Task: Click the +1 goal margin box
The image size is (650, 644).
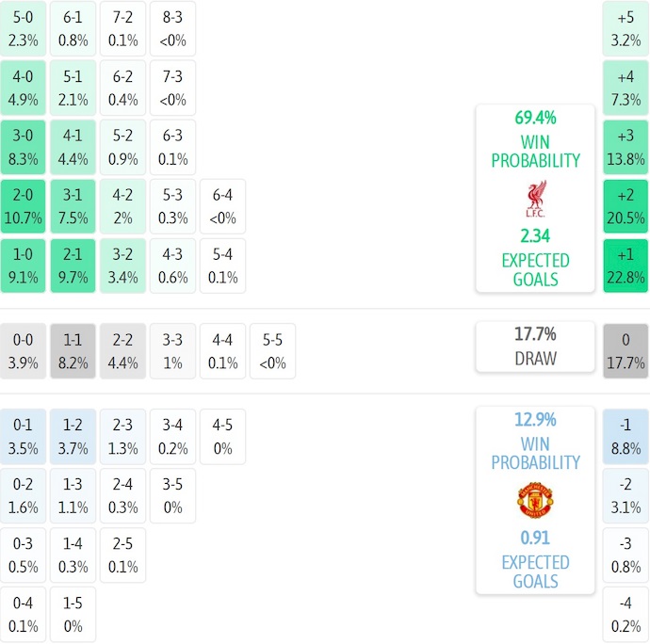Action: [x=626, y=266]
